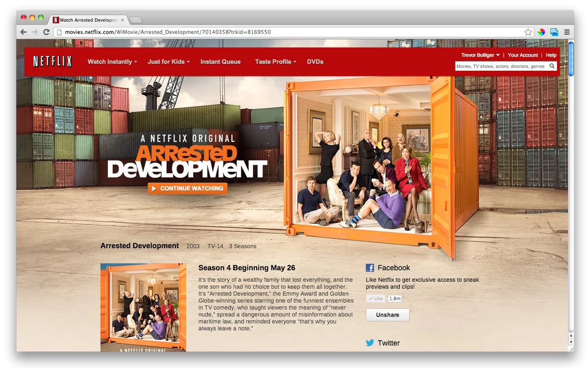Open the Chrome menu icon
The image size is (588, 368).
(567, 31)
